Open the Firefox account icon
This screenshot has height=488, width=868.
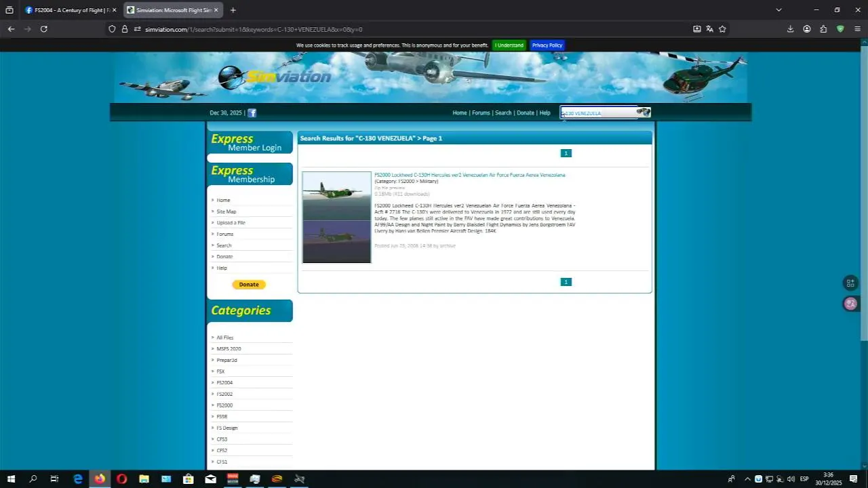click(807, 29)
